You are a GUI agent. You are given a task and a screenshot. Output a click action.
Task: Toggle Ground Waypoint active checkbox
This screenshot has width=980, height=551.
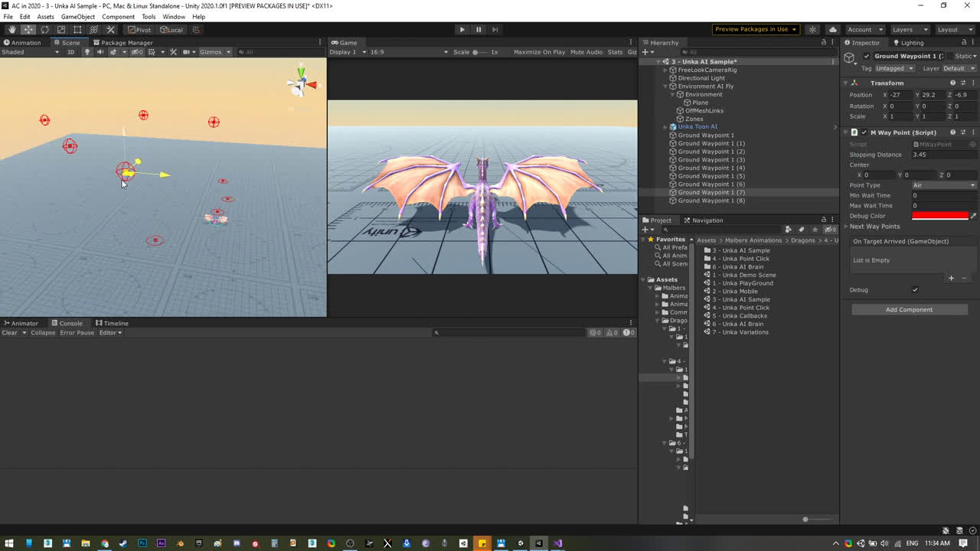tap(867, 56)
